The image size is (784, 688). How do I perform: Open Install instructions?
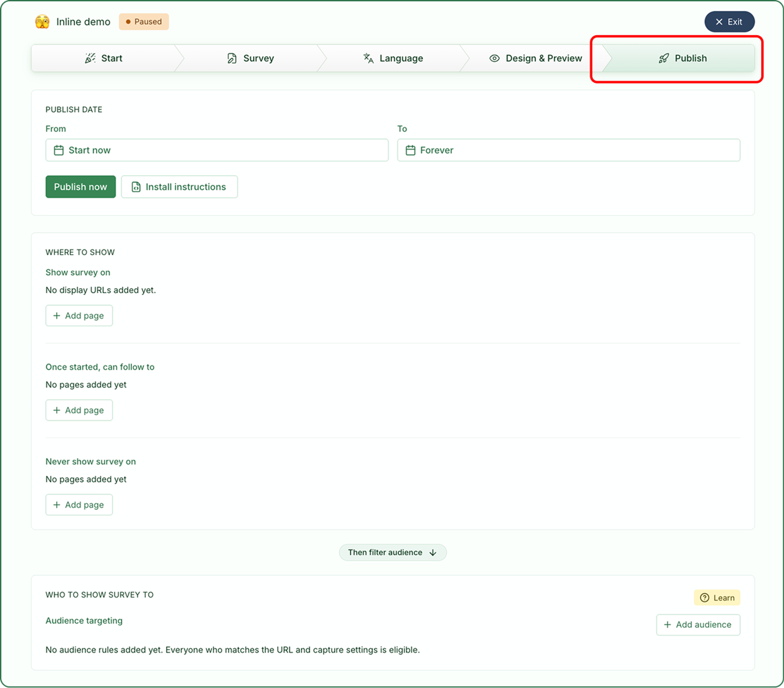(x=179, y=187)
